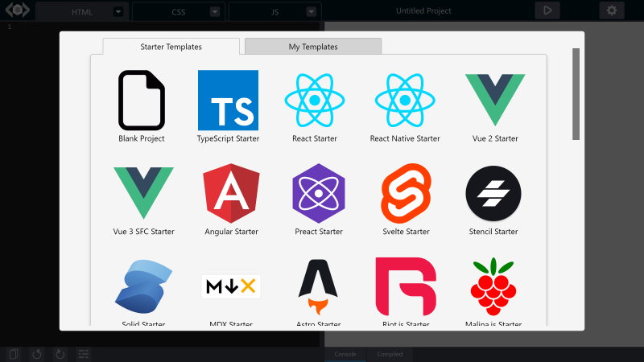This screenshot has height=362, width=644.
Task: Open the Stencil Starter template
Action: click(493, 193)
